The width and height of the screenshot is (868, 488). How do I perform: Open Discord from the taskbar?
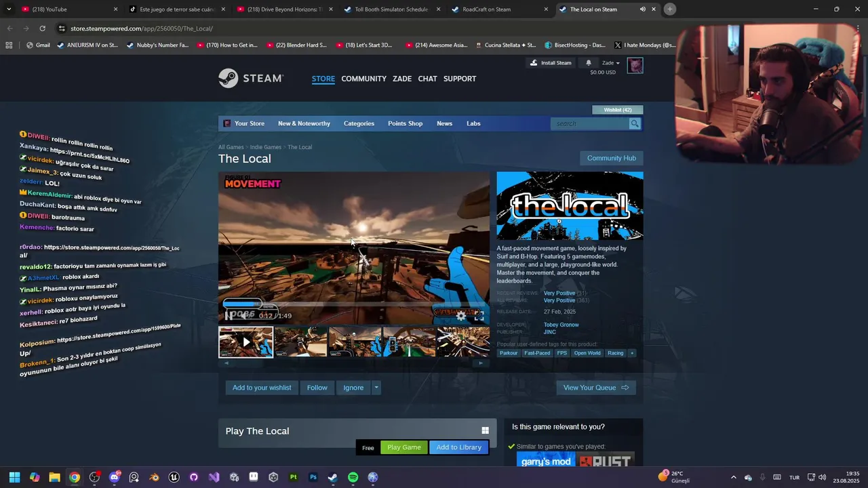click(x=114, y=477)
